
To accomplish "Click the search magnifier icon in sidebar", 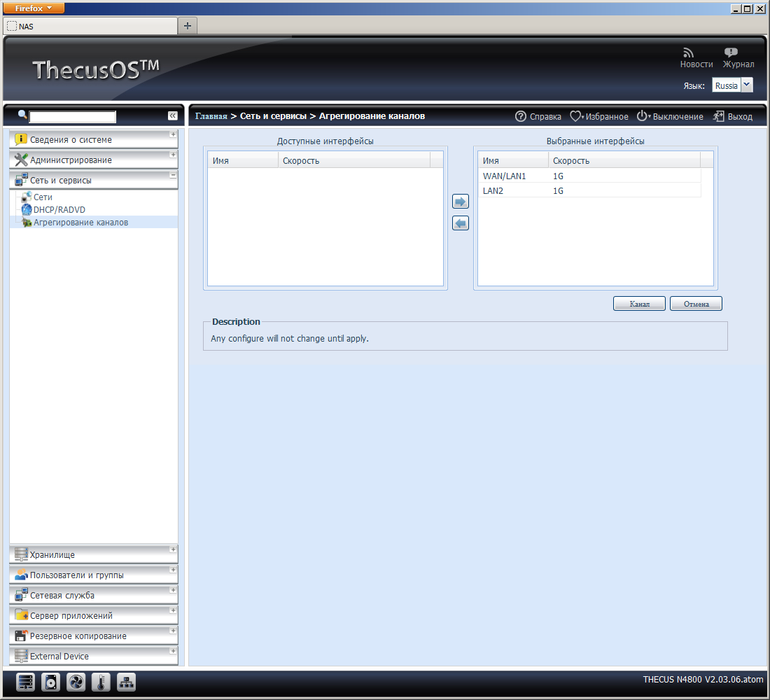I will pos(22,115).
